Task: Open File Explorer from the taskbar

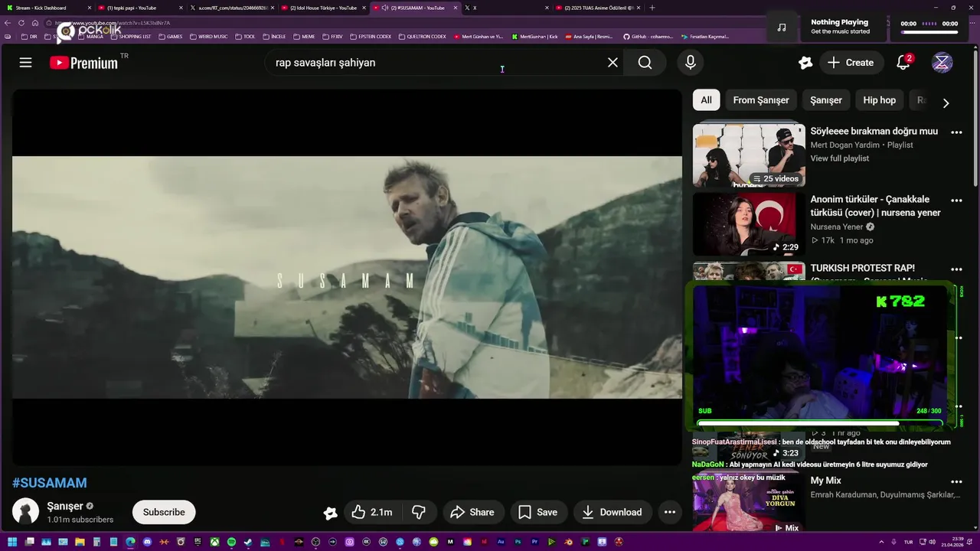Action: 80,542
